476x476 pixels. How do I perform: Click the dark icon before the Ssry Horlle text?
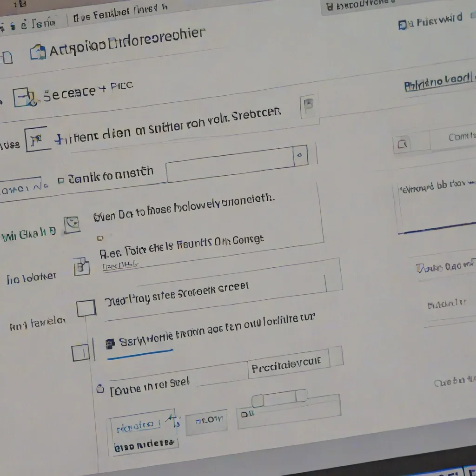pyautogui.click(x=110, y=344)
